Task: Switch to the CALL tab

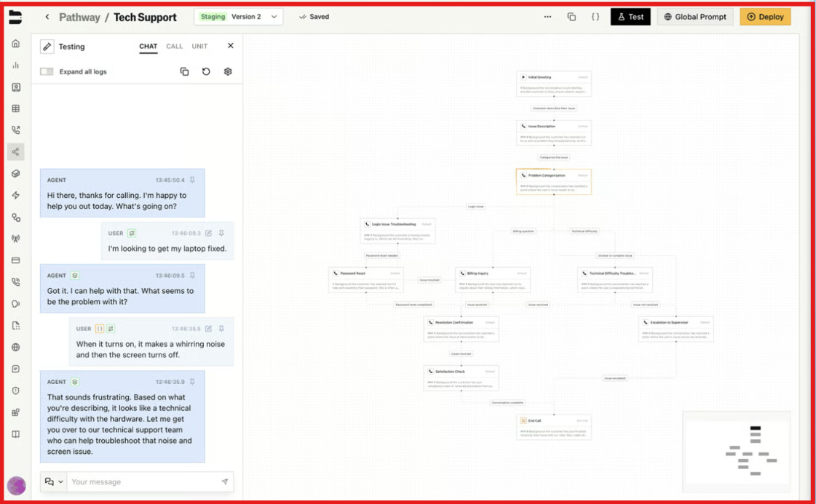Action: point(174,47)
